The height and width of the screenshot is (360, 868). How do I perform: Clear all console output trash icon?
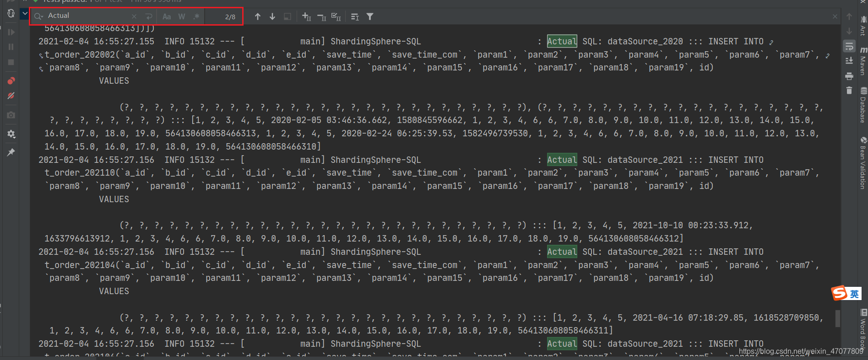[849, 90]
